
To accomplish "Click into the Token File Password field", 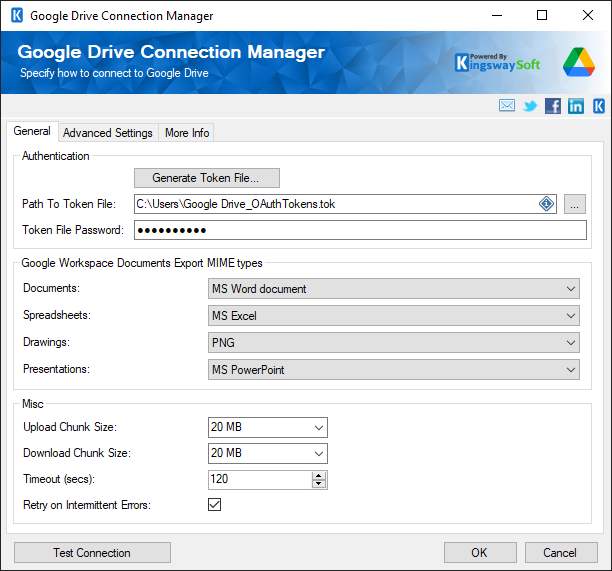I will point(360,230).
